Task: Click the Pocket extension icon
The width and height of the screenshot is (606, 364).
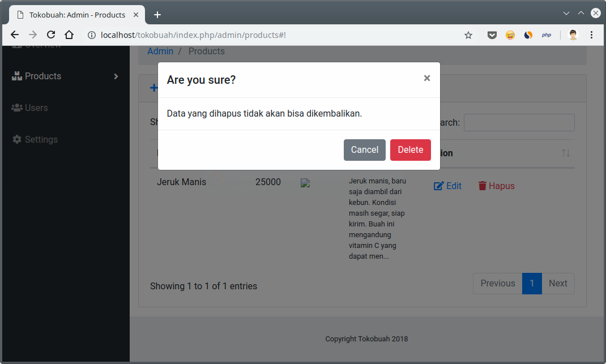Action: point(492,35)
